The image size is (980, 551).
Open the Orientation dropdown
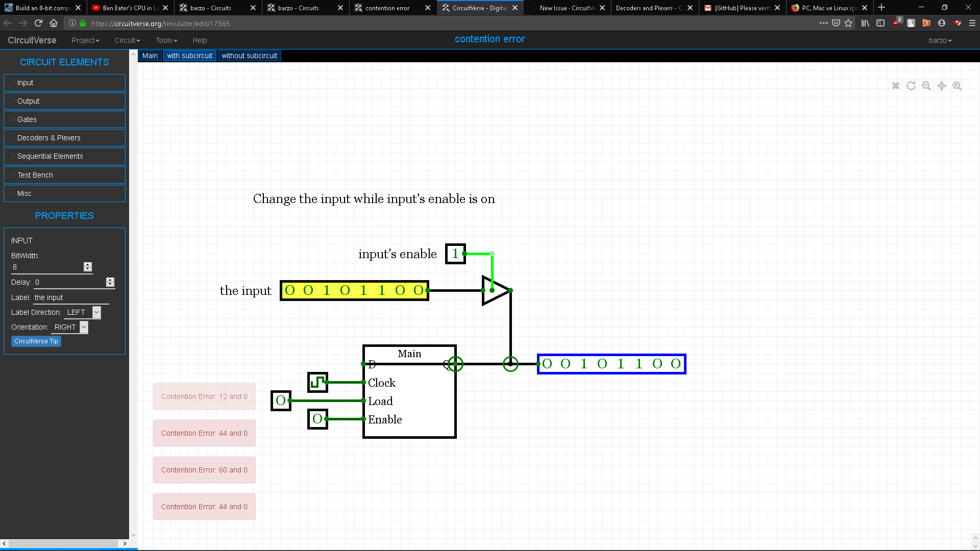coord(83,327)
